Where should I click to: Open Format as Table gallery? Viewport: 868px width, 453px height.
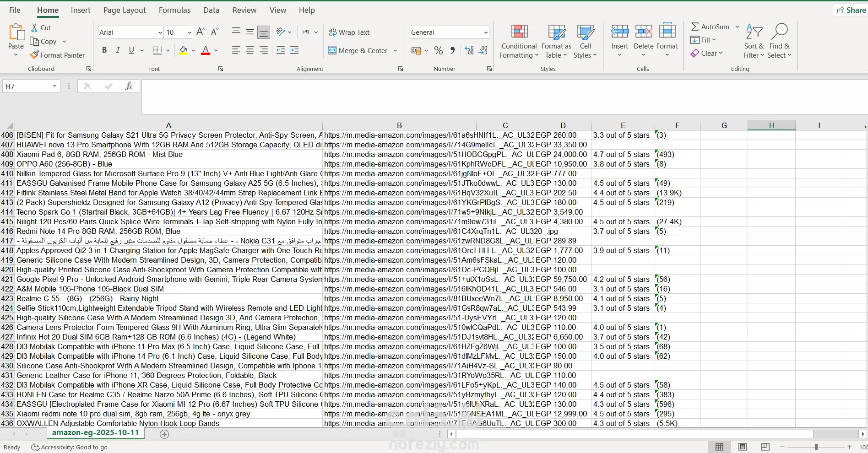coord(556,41)
